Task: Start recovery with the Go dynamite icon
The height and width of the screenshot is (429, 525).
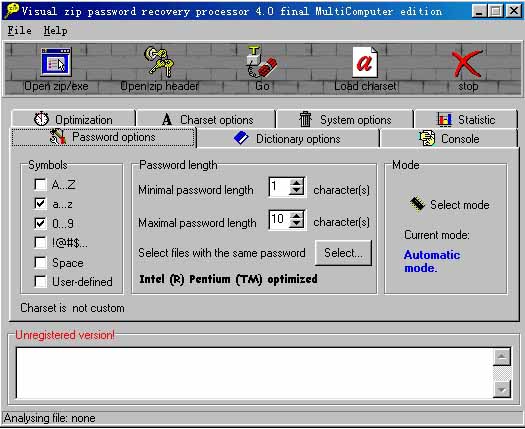Action: pyautogui.click(x=262, y=61)
